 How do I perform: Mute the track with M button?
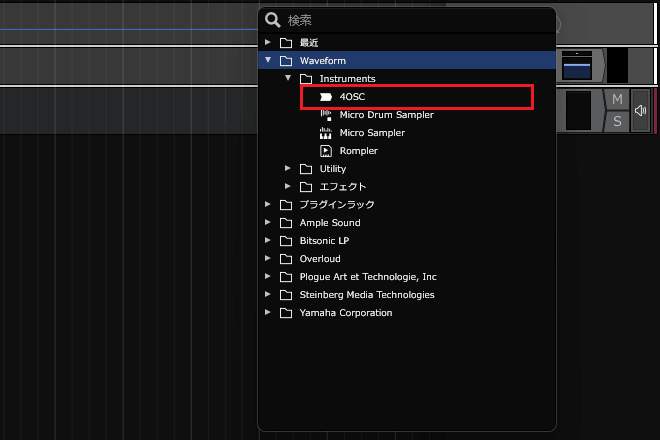(617, 100)
